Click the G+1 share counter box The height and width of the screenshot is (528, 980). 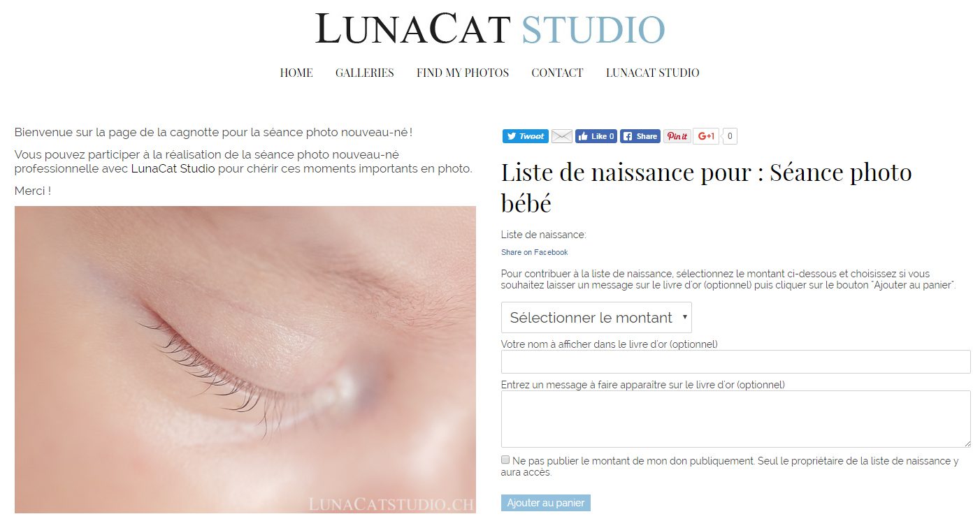730,136
